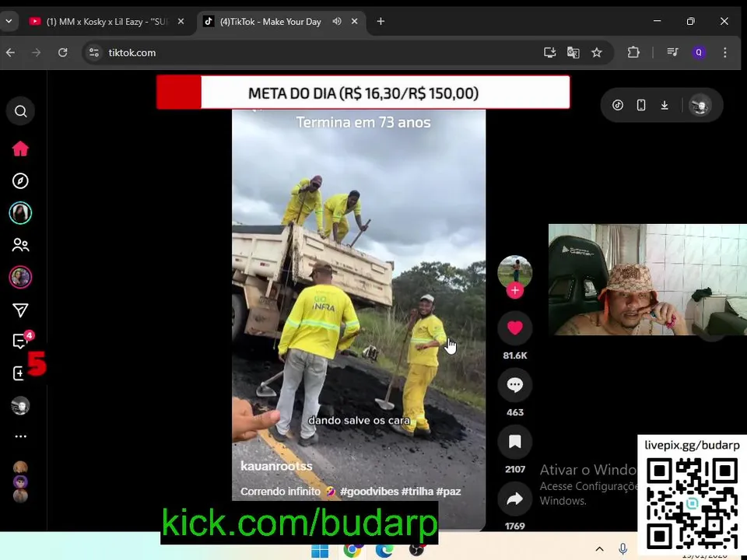Open Chrome from the taskbar
Image resolution: width=747 pixels, height=560 pixels.
pos(352,551)
